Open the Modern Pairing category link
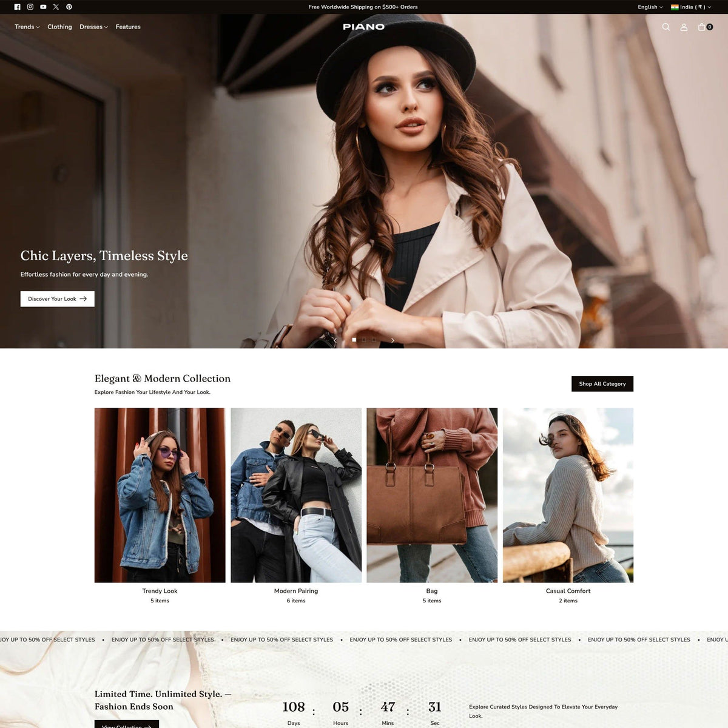Screen dimensions: 728x728 tap(296, 591)
